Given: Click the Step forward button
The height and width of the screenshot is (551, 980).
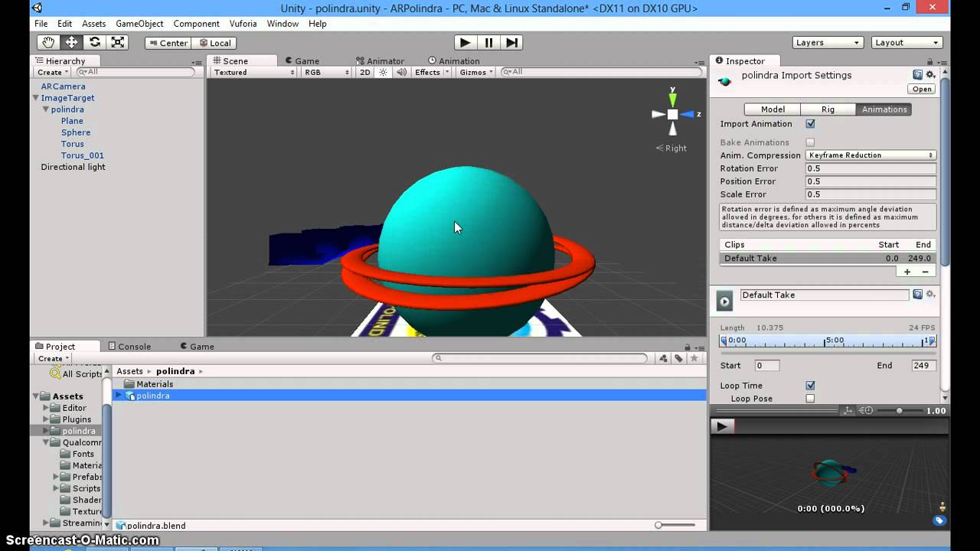Looking at the screenshot, I should point(512,43).
